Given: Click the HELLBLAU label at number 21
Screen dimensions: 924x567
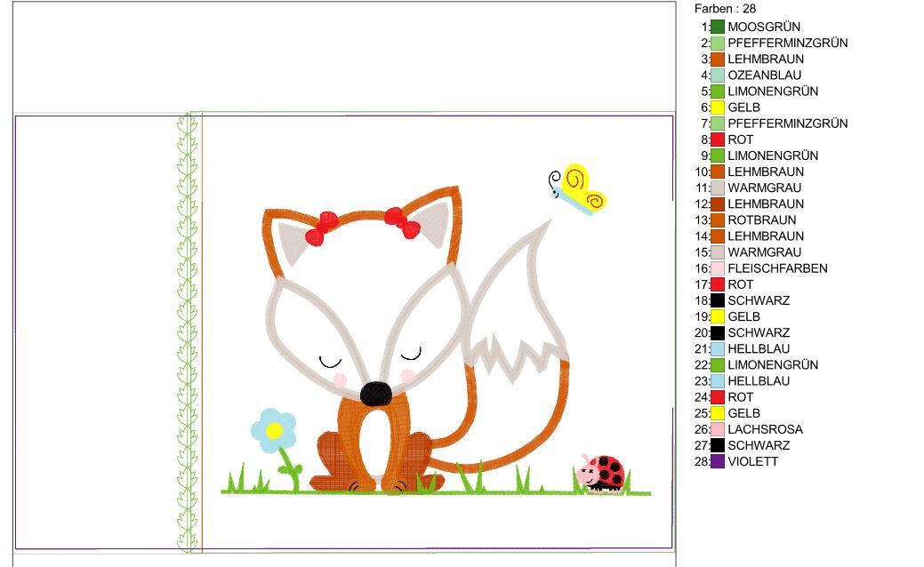Looking at the screenshot, I should (x=758, y=349).
